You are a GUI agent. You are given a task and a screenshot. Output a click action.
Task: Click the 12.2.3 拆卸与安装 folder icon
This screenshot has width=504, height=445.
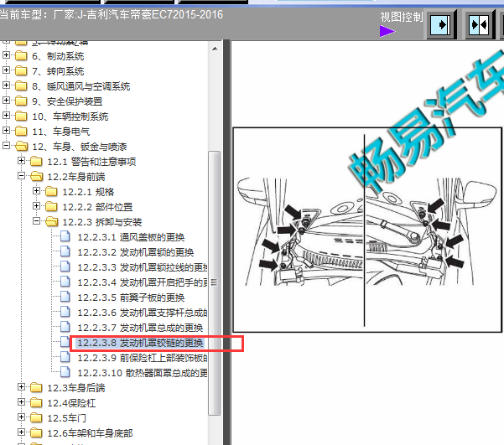tap(52, 222)
